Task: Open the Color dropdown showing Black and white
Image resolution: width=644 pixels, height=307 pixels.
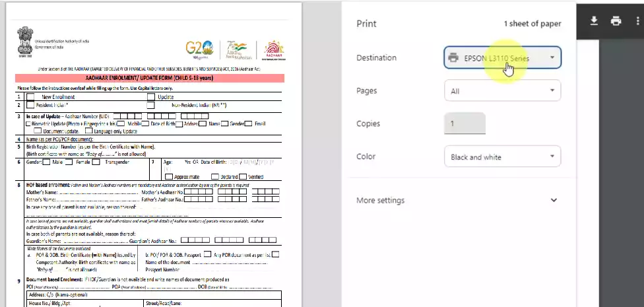Action: point(502,157)
